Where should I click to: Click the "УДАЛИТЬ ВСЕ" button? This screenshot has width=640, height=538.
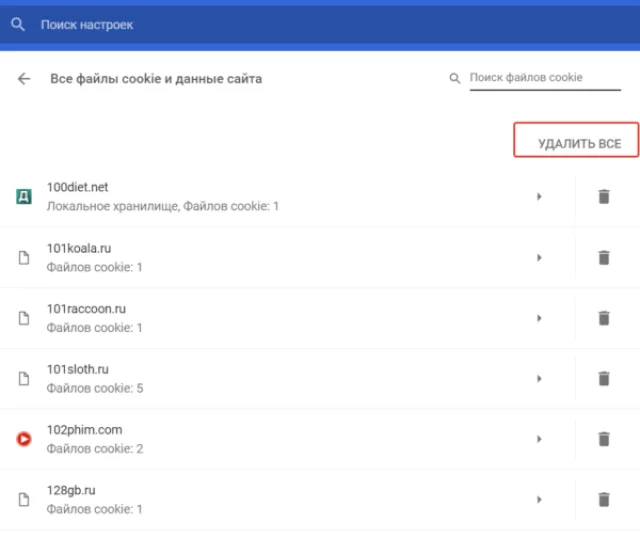576,140
